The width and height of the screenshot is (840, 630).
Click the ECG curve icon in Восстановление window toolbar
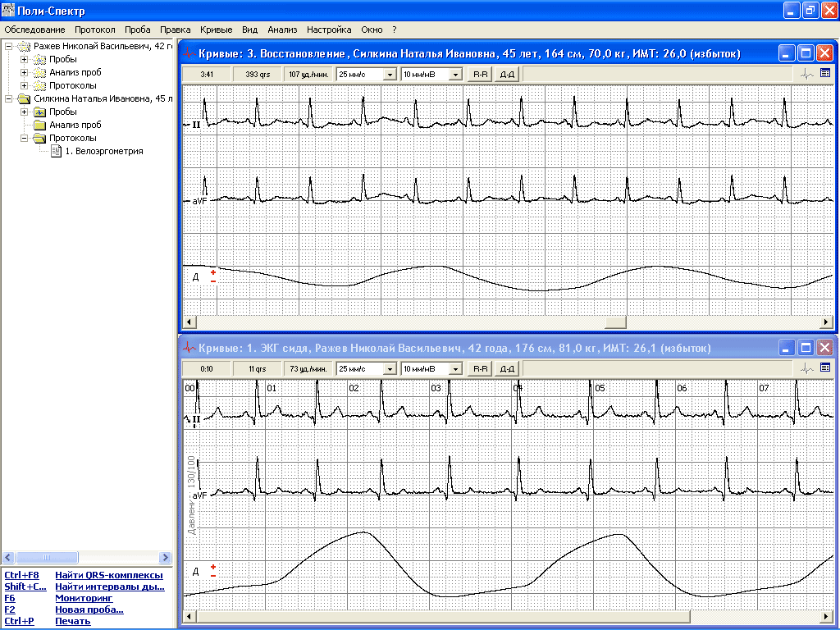pyautogui.click(x=808, y=74)
